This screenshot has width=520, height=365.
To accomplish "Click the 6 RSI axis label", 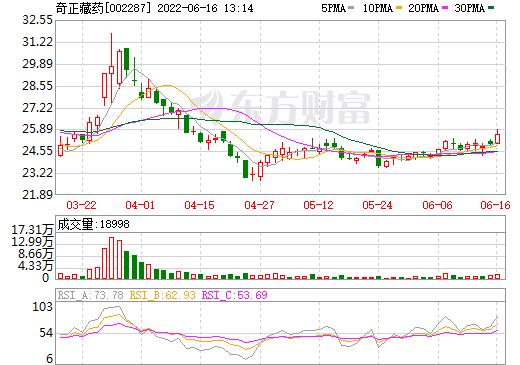I will (x=50, y=359).
